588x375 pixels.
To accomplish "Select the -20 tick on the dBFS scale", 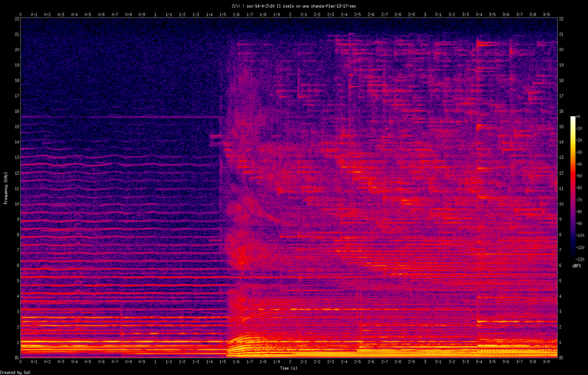I will (579, 140).
